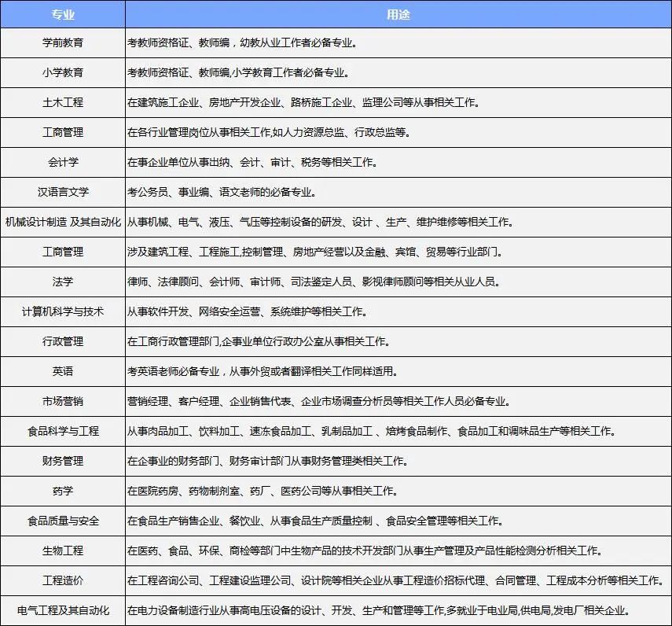Click the 市场营销 cell
This screenshot has height=626, width=672.
[63, 401]
